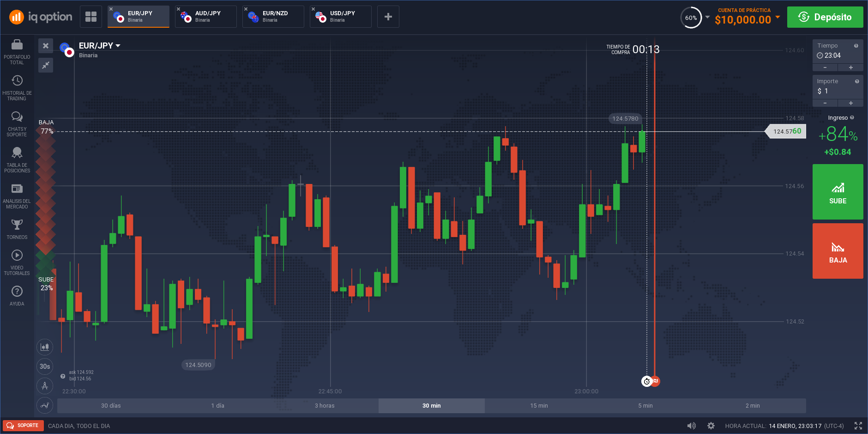Open Ayuda help section

coord(17,296)
